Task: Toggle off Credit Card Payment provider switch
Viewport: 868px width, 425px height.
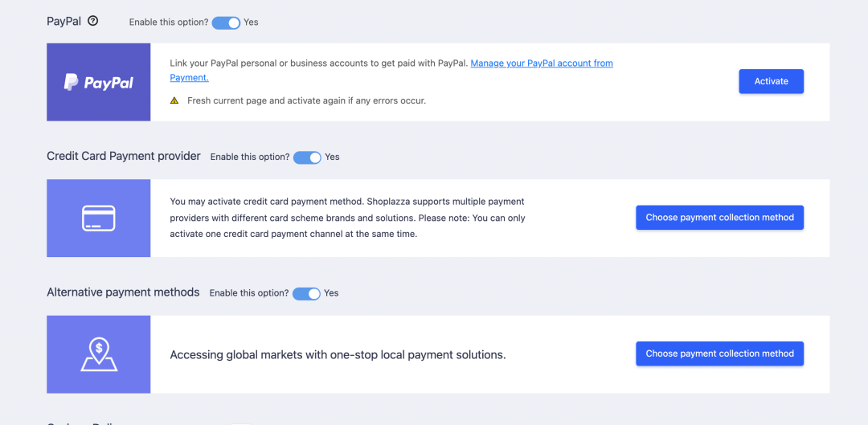Action: (307, 157)
